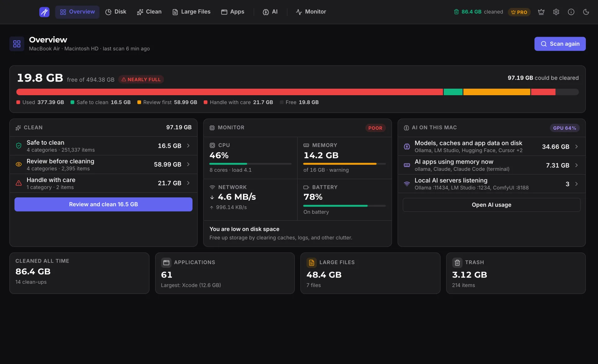The width and height of the screenshot is (598, 364).
Task: Click the Review first 58.99 GB legend entry
Action: [167, 102]
